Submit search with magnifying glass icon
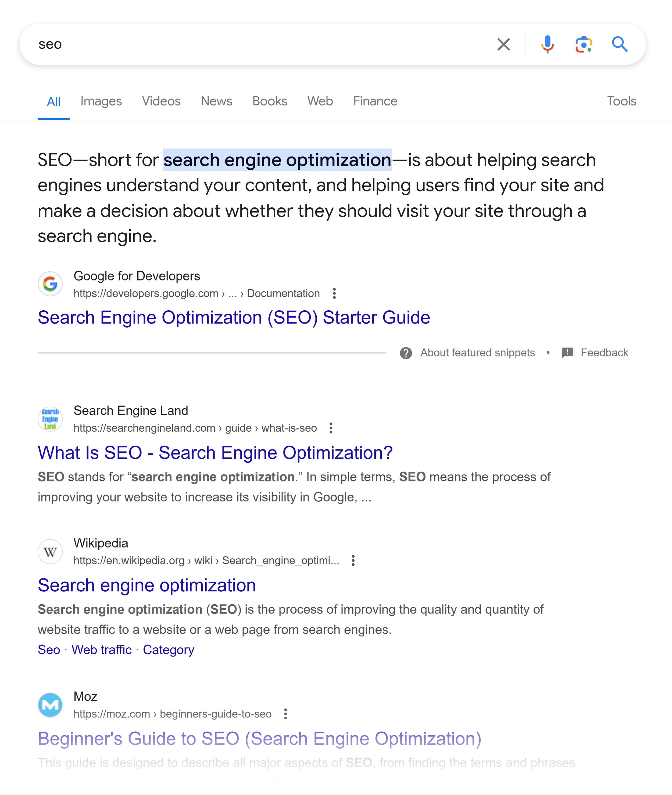672x795 pixels. tap(620, 45)
